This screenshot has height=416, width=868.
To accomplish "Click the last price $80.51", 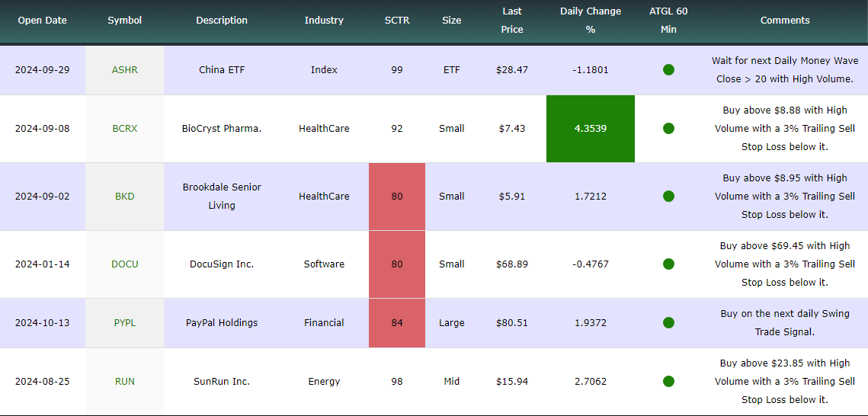I will pyautogui.click(x=512, y=322).
